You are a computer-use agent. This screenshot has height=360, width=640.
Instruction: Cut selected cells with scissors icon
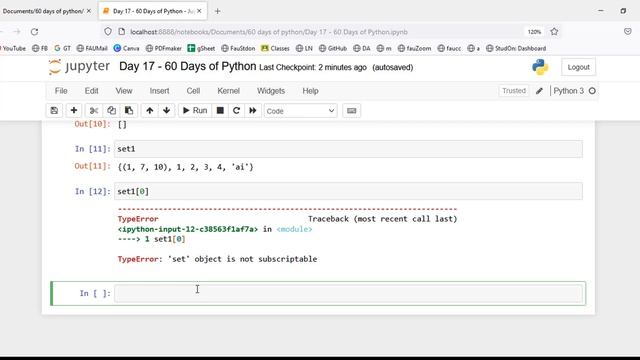pos(94,111)
